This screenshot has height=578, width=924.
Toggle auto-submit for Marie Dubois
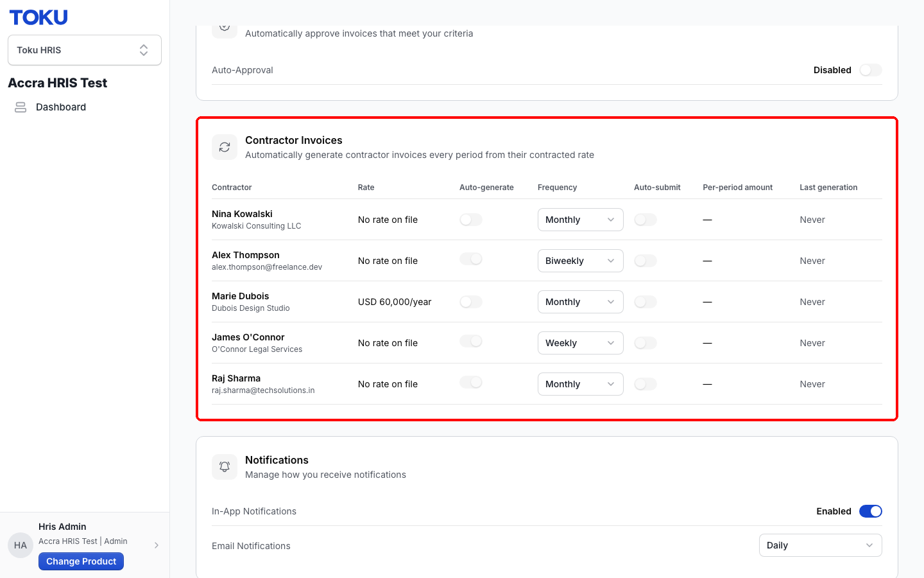(646, 302)
